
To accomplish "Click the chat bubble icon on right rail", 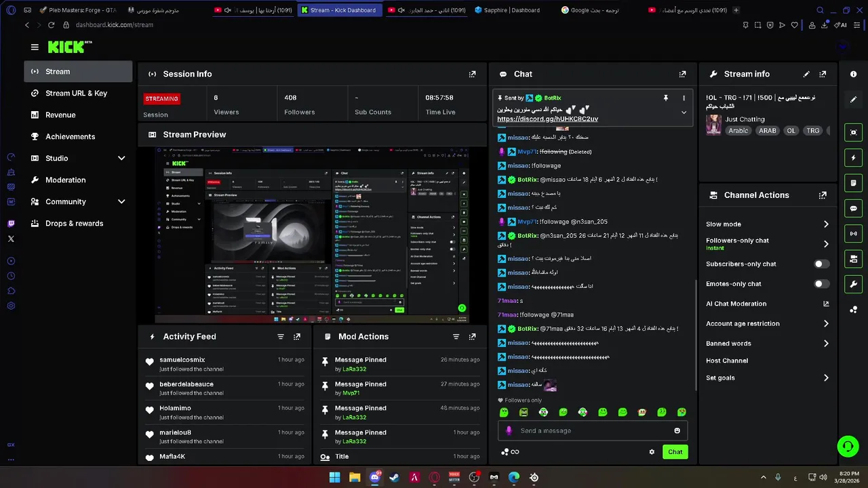I will (854, 208).
